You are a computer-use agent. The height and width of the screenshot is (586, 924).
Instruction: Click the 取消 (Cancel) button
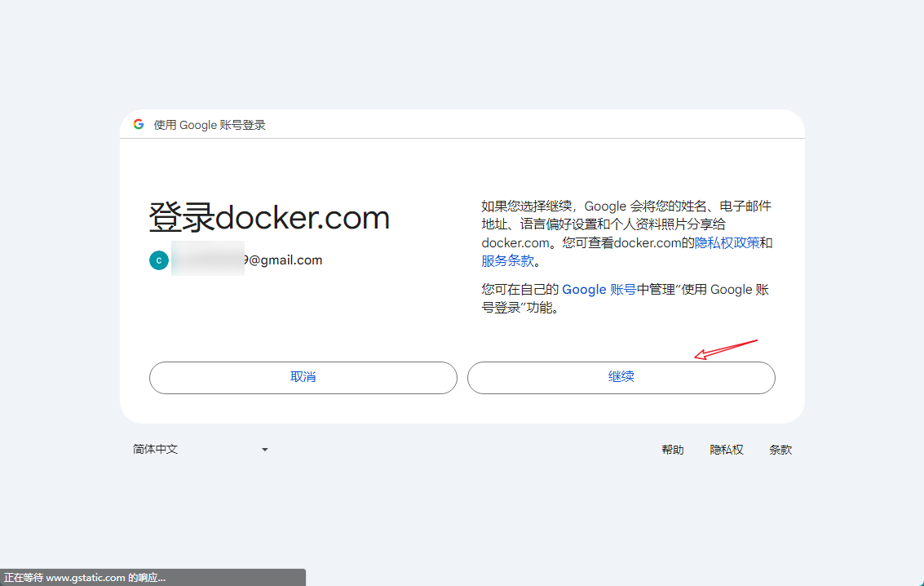303,378
